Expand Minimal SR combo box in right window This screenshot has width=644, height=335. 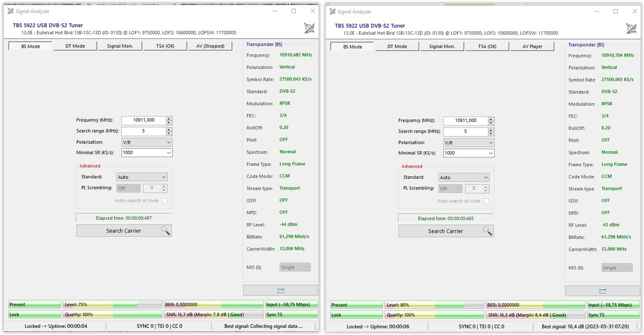click(469, 153)
